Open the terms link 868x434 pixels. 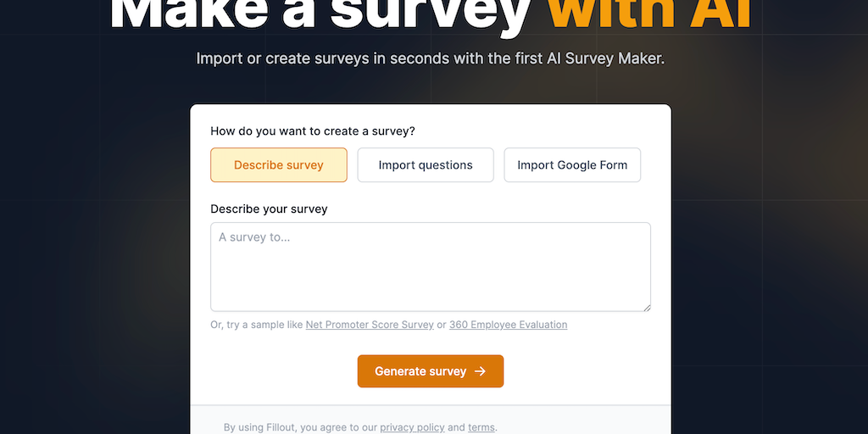point(481,427)
